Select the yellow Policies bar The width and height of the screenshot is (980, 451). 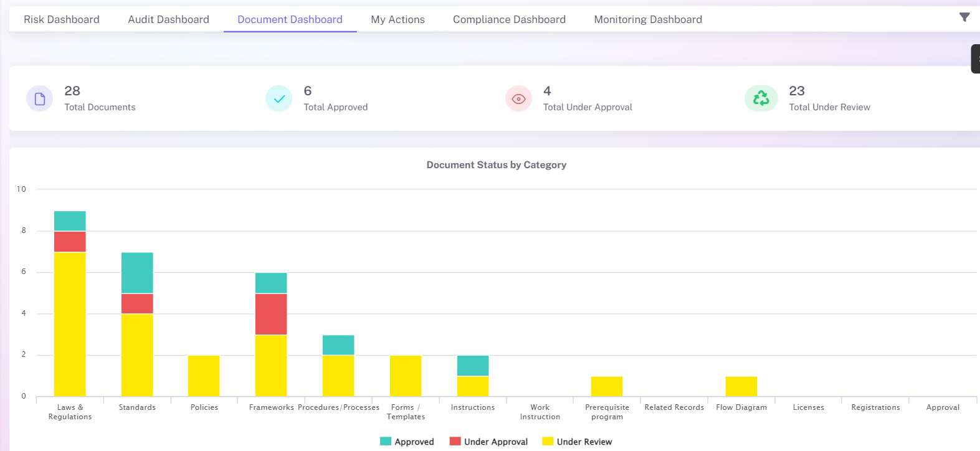click(x=204, y=376)
